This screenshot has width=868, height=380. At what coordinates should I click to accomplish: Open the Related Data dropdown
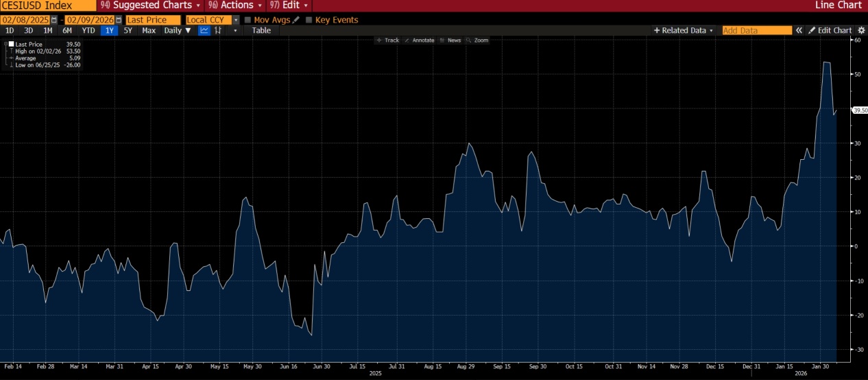[x=683, y=30]
